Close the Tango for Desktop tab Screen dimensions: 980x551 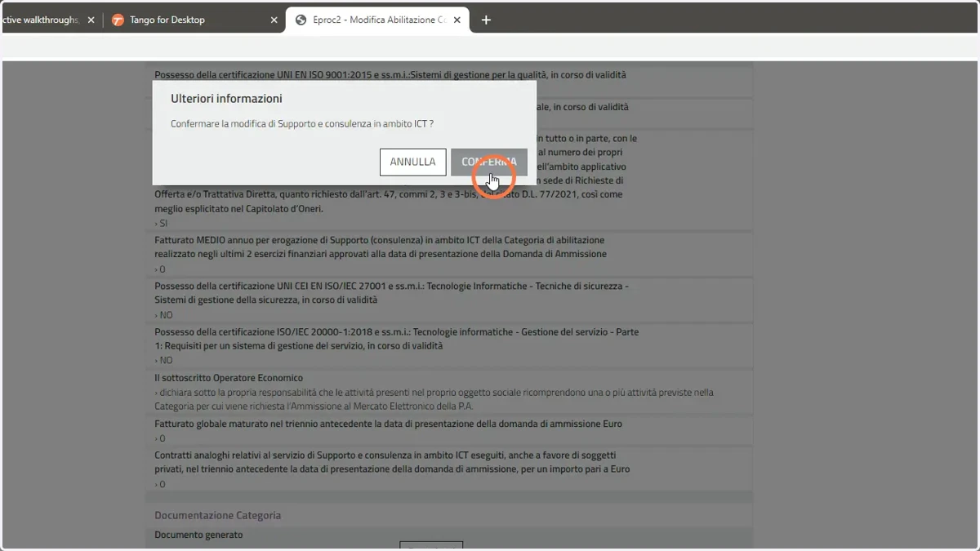pyautogui.click(x=274, y=20)
